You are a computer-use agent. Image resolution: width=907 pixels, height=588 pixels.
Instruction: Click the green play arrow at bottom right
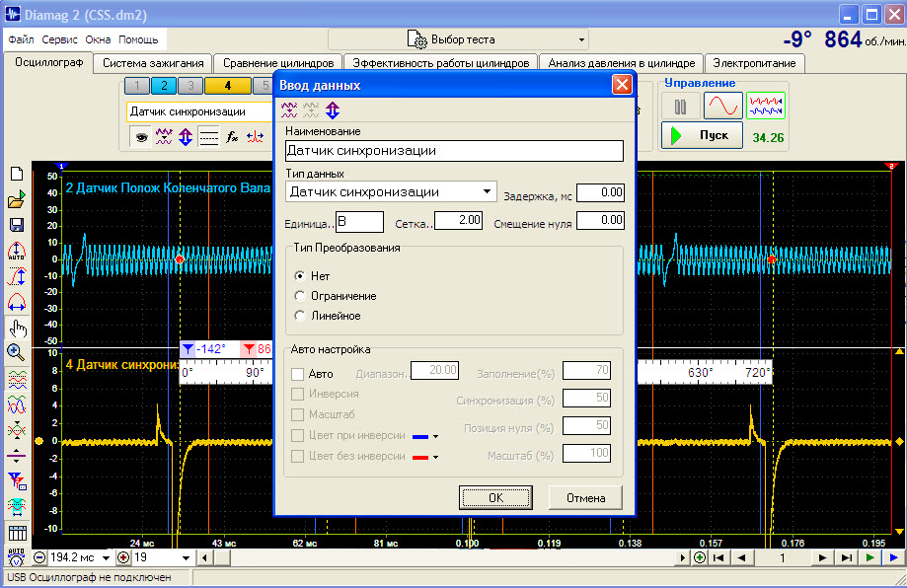click(869, 558)
